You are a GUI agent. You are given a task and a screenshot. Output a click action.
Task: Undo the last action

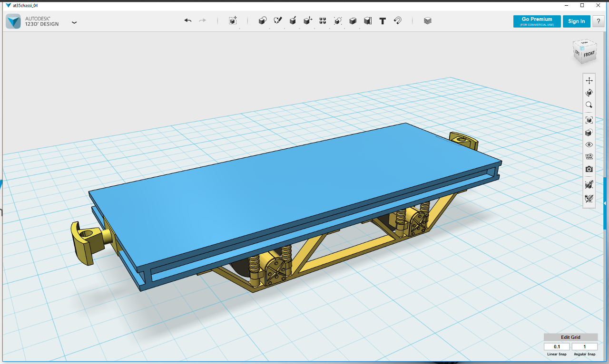188,21
